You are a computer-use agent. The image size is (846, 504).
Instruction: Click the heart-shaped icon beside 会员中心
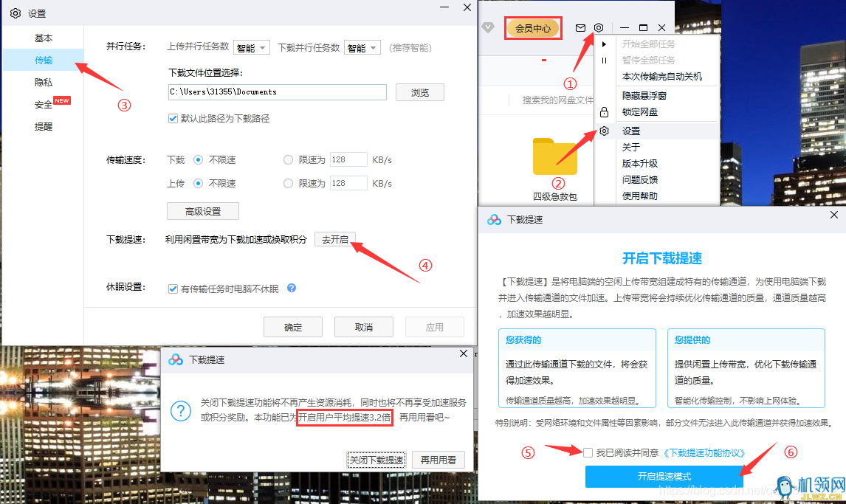488,27
